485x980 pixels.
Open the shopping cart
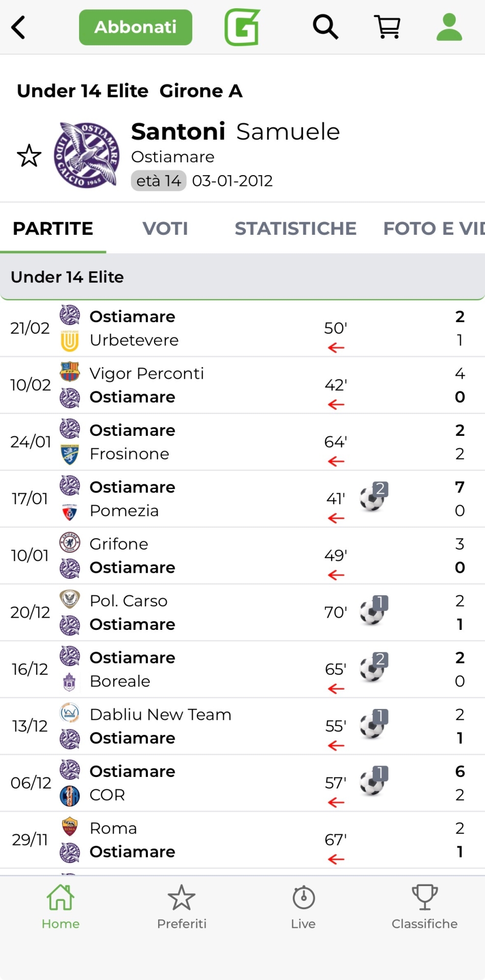pos(388,27)
